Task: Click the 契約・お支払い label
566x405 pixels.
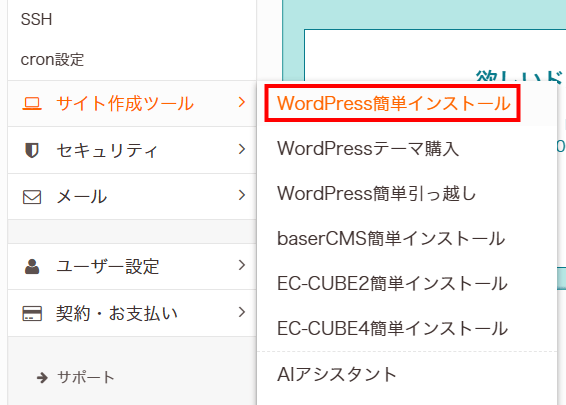Action: tap(117, 313)
